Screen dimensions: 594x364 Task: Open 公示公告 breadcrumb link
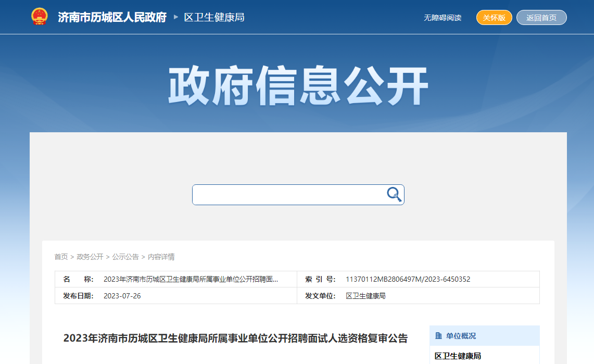125,257
